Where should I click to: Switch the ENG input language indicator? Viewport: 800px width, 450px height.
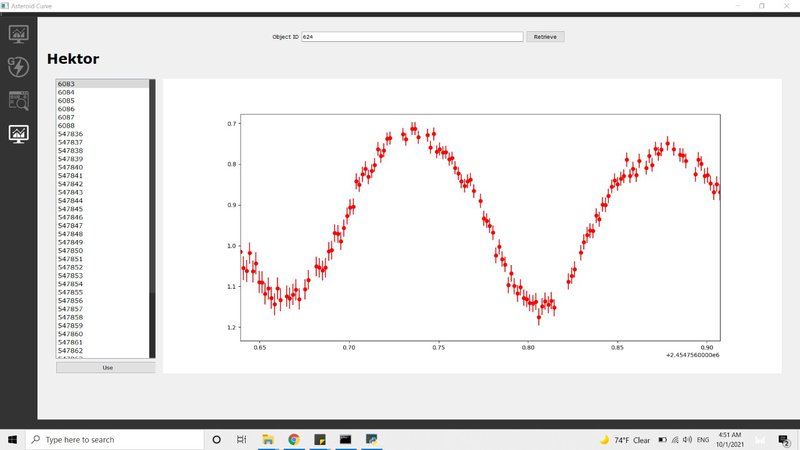[703, 440]
